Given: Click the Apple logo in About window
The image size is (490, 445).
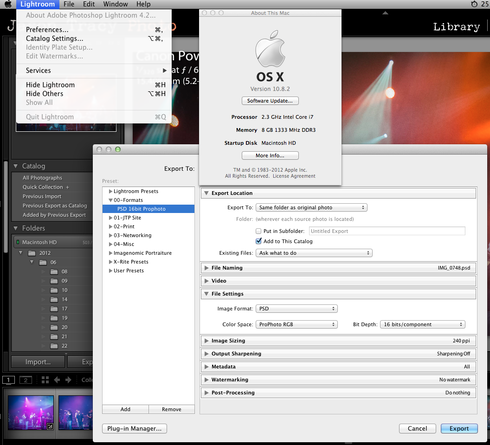Looking at the screenshot, I should (x=270, y=49).
